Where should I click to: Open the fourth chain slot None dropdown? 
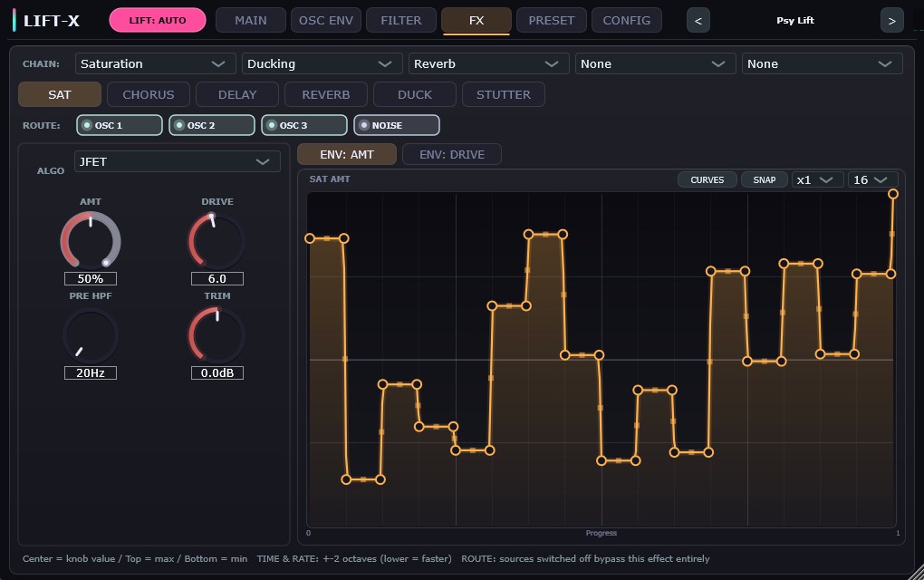(656, 63)
